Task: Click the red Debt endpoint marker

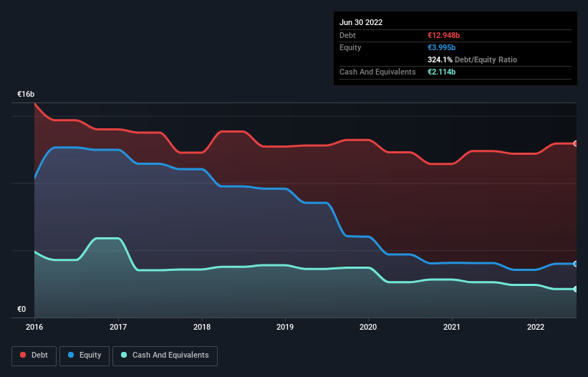Action: (x=576, y=143)
